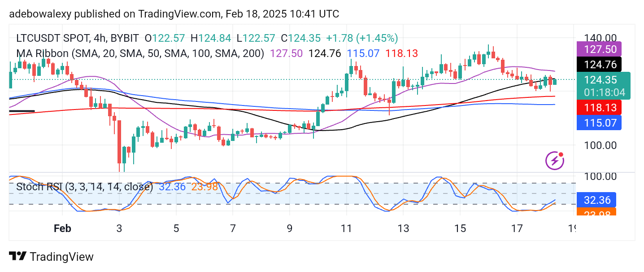This screenshot has height=272, width=644.
Task: Click the orange 23.98 Stoch RSI legend value
Action: point(205,187)
